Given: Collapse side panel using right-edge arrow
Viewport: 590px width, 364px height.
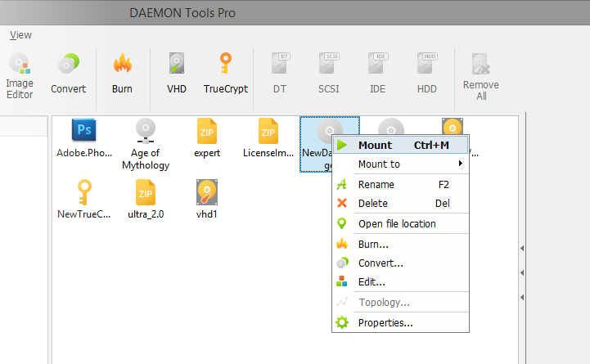Looking at the screenshot, I should [522, 248].
